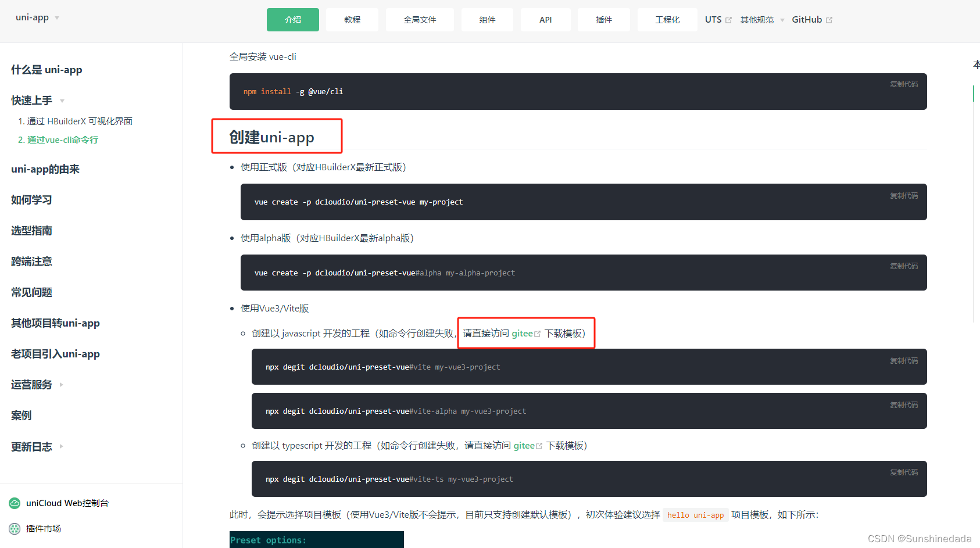Open 什么是 uni-app sidebar page

[x=47, y=70]
